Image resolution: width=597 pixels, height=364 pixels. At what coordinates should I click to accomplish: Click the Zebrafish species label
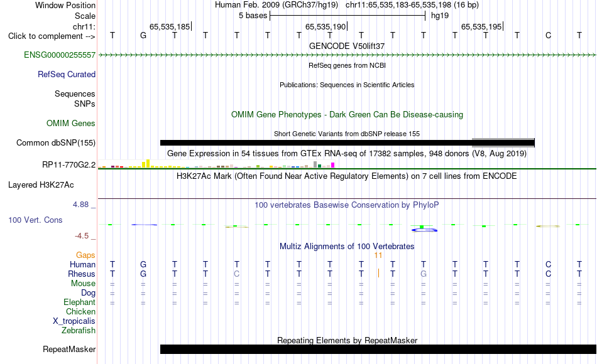point(79,331)
